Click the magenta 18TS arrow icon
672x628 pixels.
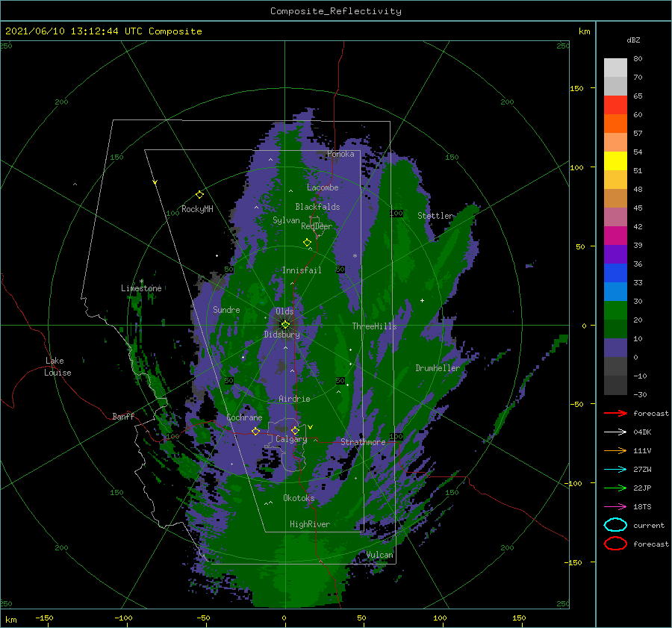[x=615, y=507]
